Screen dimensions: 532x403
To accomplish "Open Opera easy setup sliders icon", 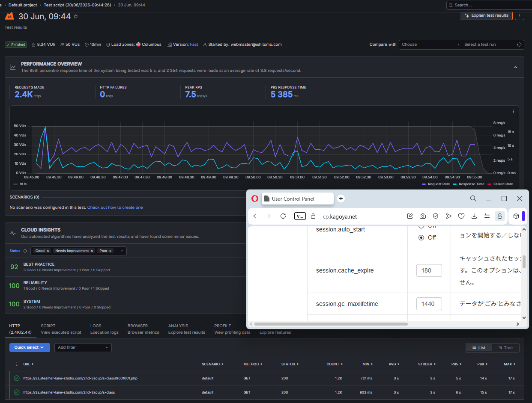I will pyautogui.click(x=487, y=216).
